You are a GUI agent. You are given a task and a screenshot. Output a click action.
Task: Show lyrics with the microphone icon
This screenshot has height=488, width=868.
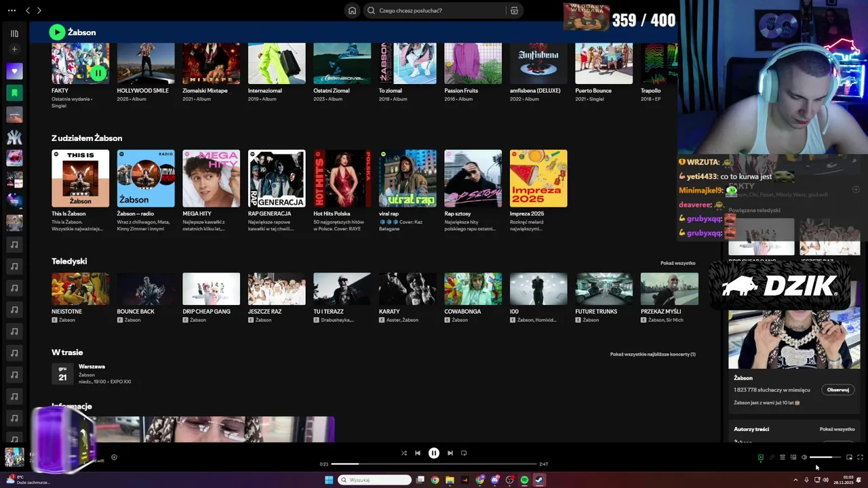coord(771,457)
